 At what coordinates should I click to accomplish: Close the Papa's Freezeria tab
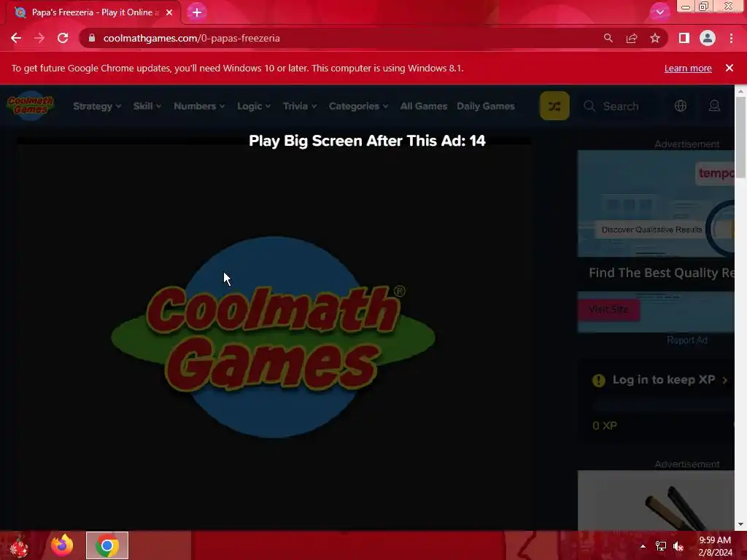coord(169,12)
